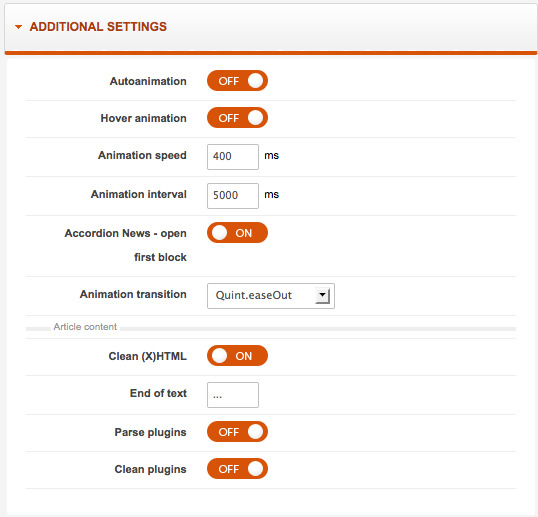The width and height of the screenshot is (538, 517).
Task: Click the ADDITIONAL SETTINGS header title
Action: pos(98,27)
